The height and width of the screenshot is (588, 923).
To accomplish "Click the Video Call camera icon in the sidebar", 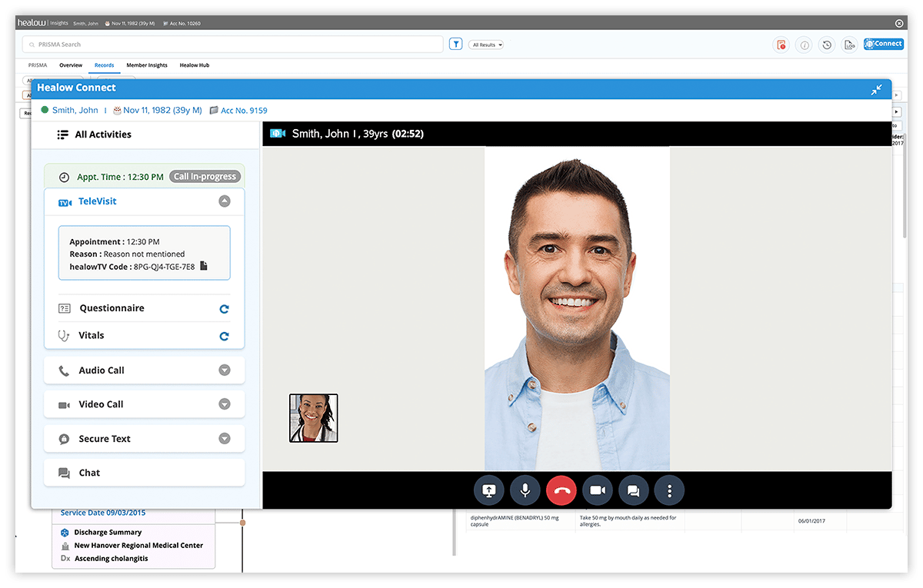I will coord(64,404).
